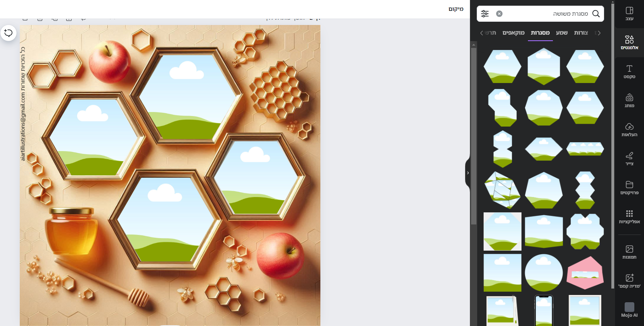Clear the search text with X

pos(499,14)
